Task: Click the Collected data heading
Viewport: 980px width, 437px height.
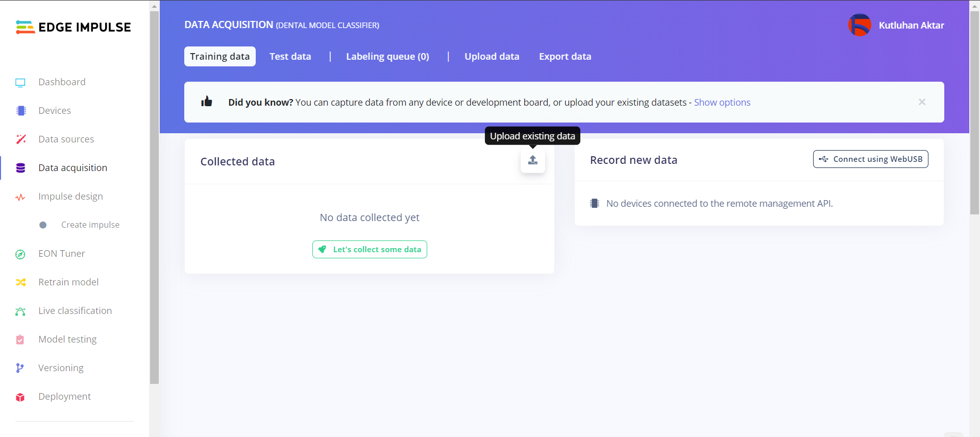Action: click(237, 162)
